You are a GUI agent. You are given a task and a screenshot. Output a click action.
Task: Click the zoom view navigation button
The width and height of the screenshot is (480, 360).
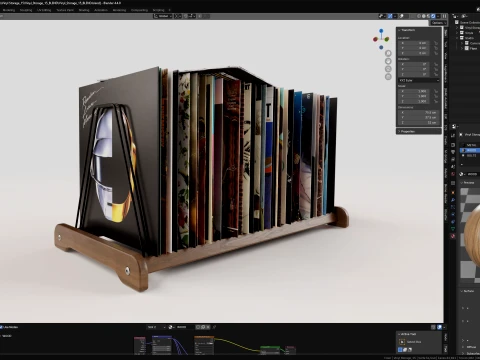click(388, 53)
